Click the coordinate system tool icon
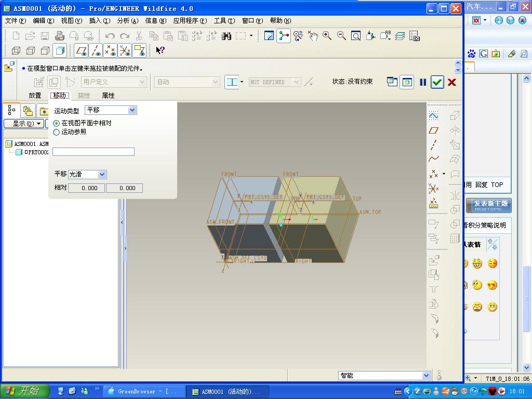Viewport: 532px width, 399px height. coord(434,188)
